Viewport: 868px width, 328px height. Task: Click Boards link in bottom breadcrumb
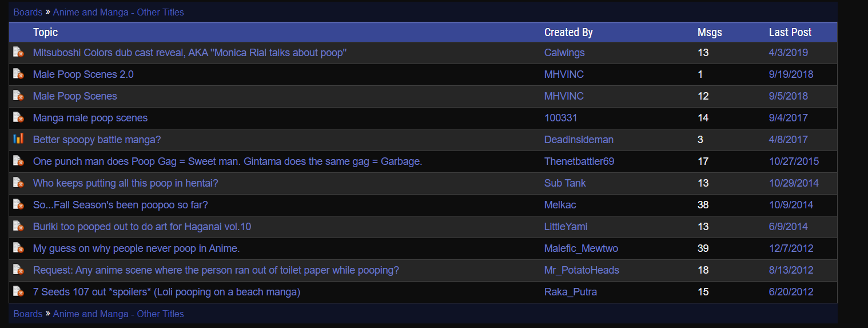tap(28, 314)
